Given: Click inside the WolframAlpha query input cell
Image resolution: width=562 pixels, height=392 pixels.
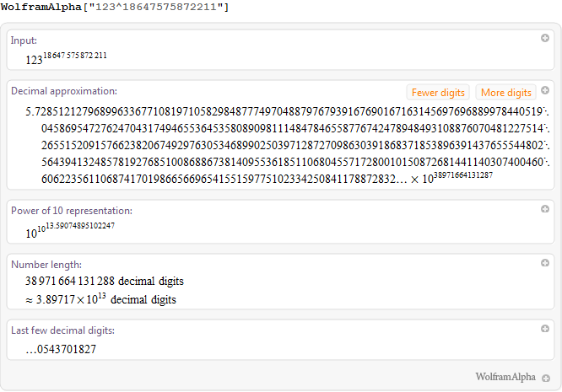Looking at the screenshot, I should (x=115, y=7).
